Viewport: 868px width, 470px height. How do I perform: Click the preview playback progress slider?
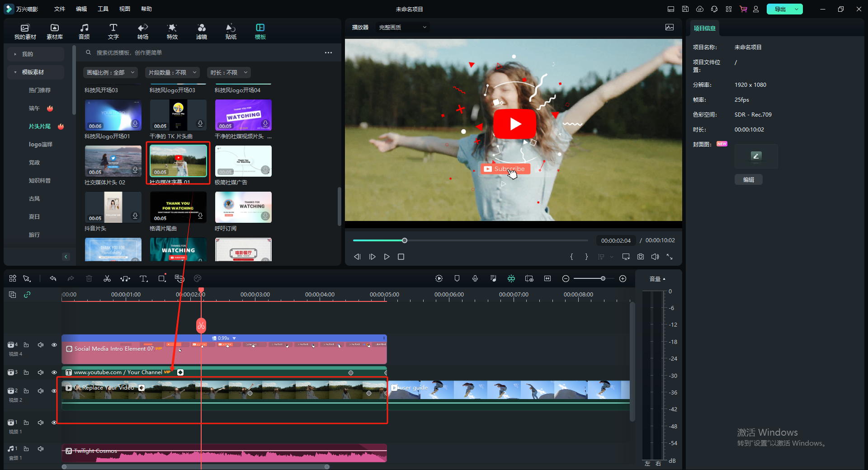(470, 240)
